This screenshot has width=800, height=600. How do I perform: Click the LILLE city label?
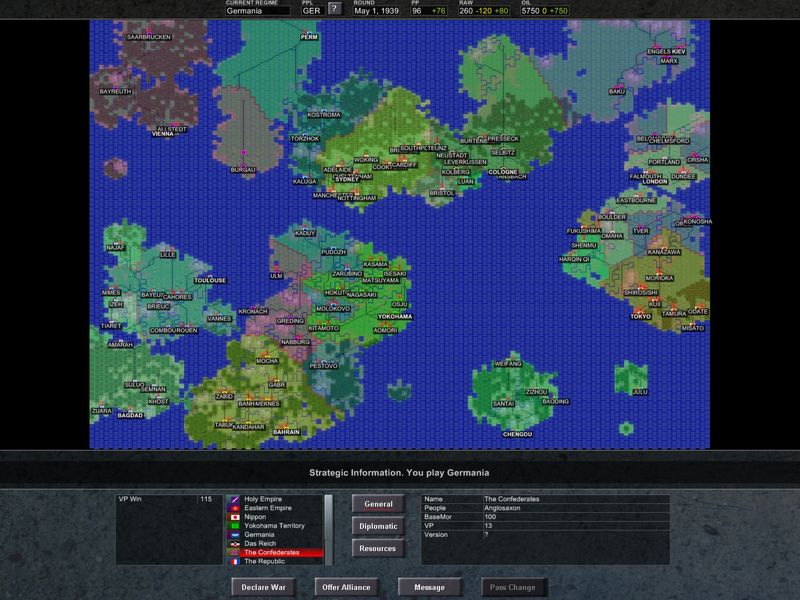point(168,255)
